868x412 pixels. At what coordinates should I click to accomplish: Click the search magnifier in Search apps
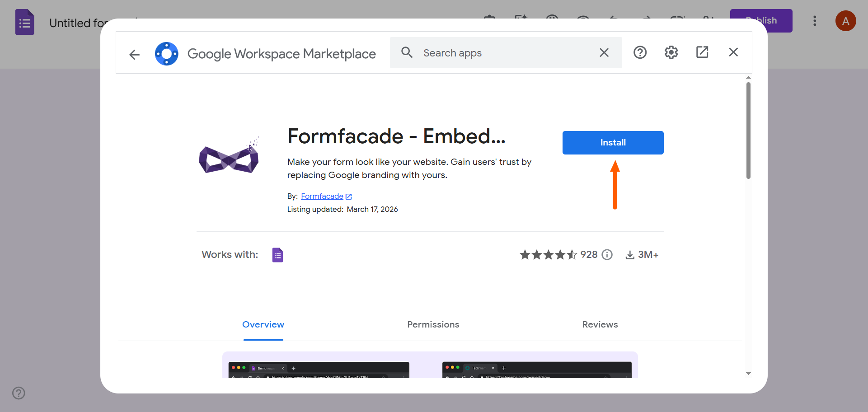click(x=407, y=52)
